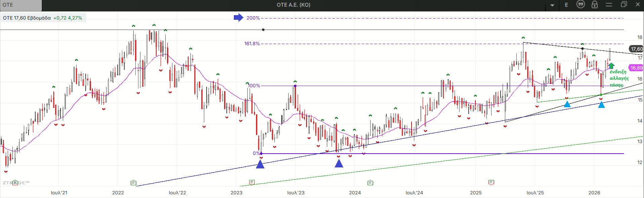The height and width of the screenshot is (198, 644).
Task: Toggle the padlock lock icon
Action: (595, 4)
